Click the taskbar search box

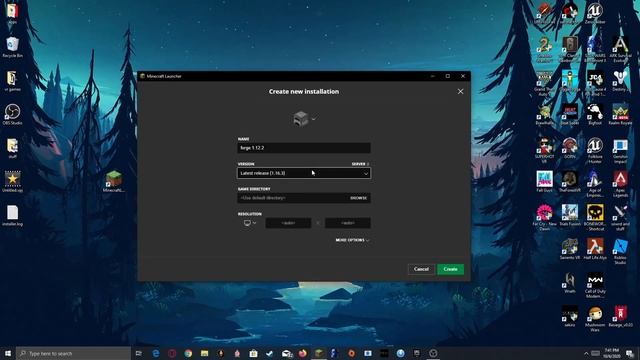click(73, 353)
